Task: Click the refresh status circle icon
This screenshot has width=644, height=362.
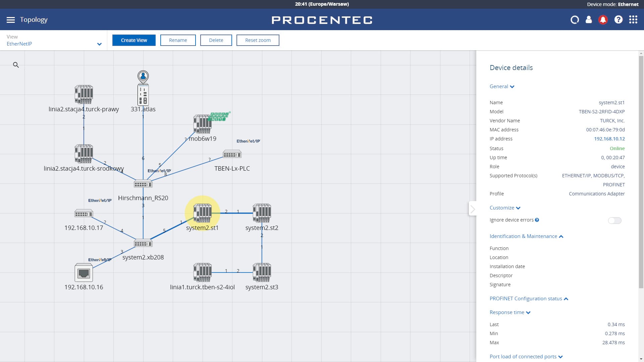Action: (x=575, y=20)
